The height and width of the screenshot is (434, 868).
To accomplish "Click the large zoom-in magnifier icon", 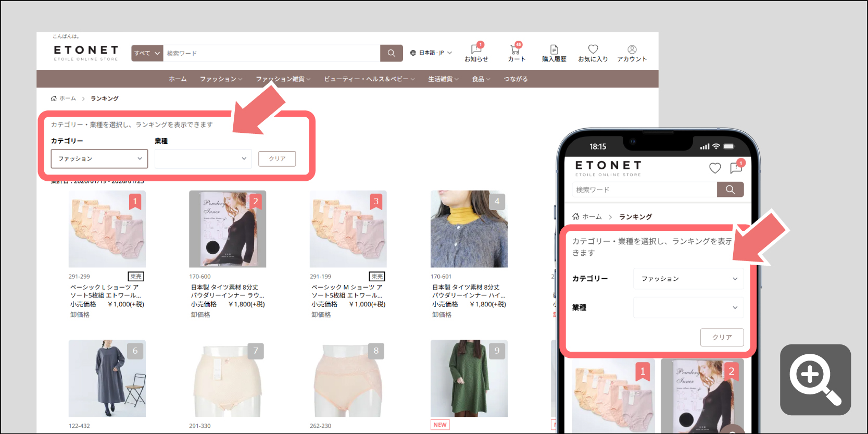I will tap(815, 380).
